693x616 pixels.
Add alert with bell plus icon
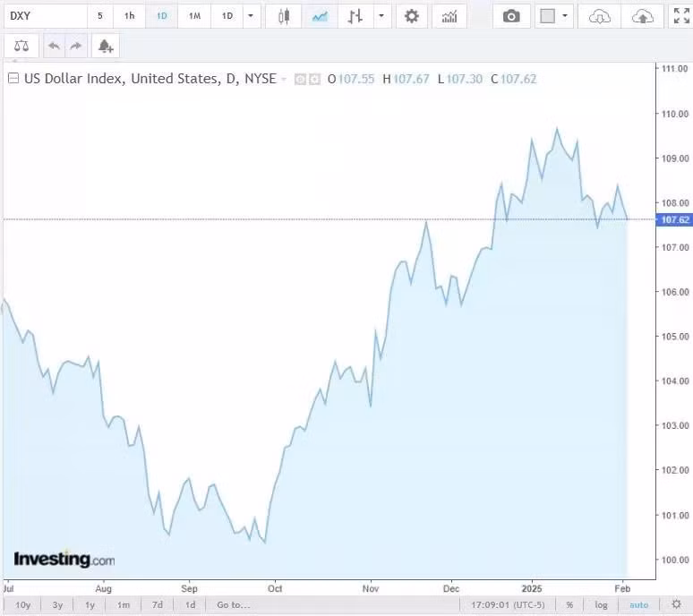point(105,46)
